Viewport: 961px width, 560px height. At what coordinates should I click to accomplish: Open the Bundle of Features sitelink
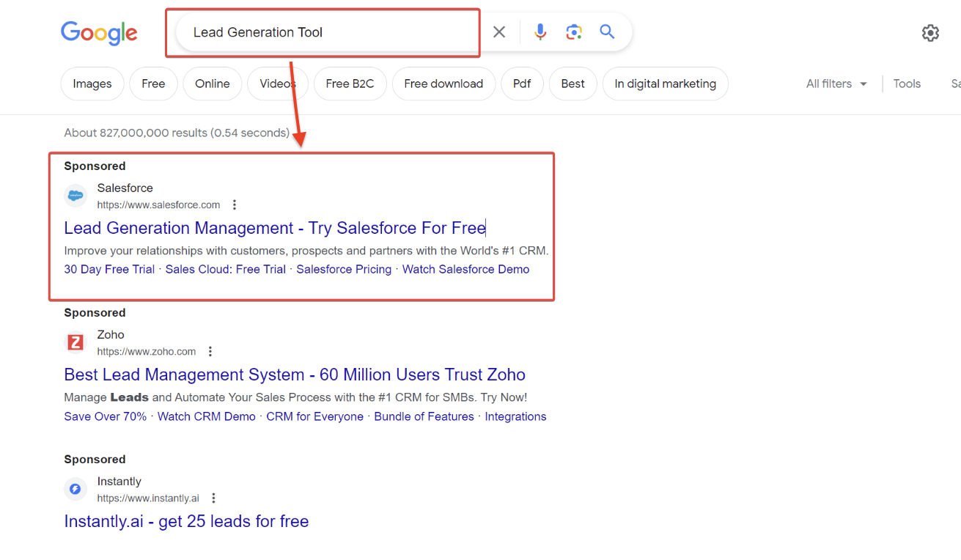[x=424, y=416]
